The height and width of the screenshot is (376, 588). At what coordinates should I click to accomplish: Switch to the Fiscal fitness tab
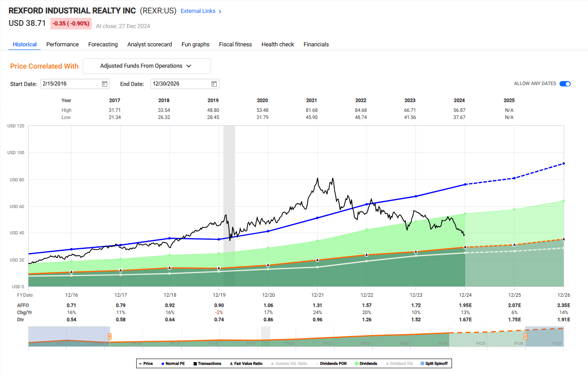click(x=235, y=44)
